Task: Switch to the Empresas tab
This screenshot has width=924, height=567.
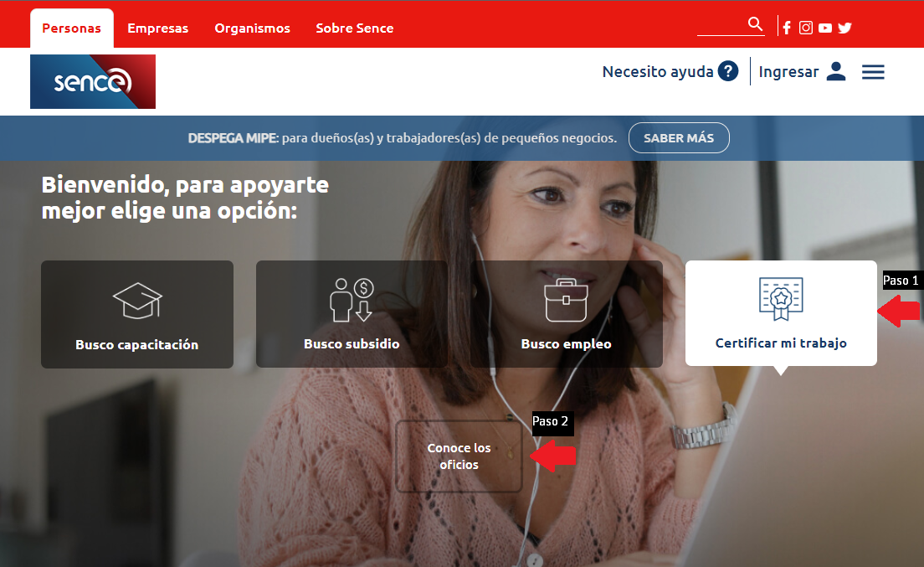Action: tap(158, 28)
